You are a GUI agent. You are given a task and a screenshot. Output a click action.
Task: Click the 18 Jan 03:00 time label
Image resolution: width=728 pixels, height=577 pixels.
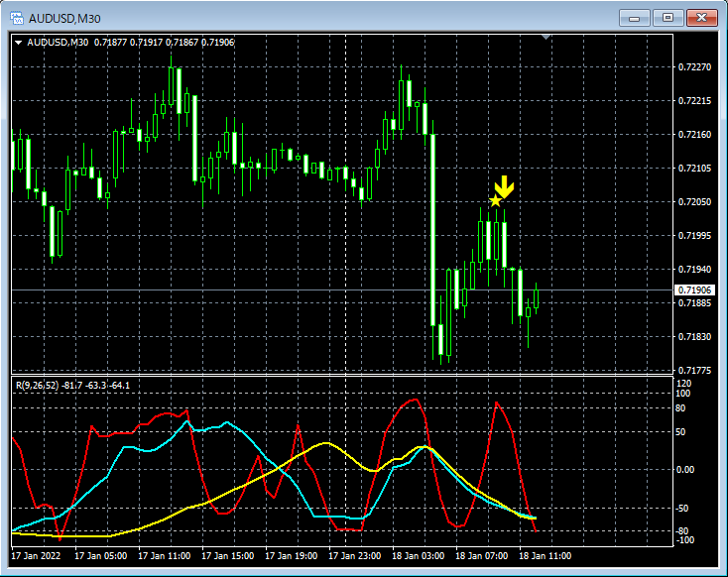click(x=419, y=555)
